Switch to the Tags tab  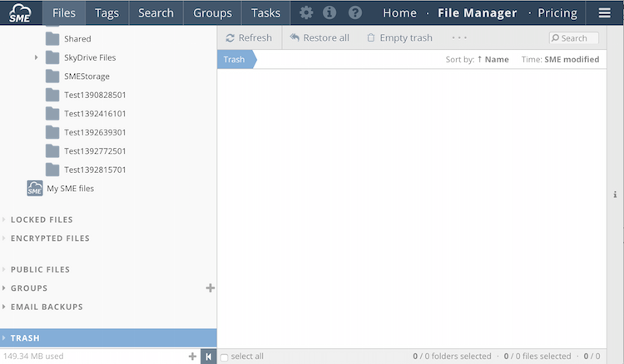coord(106,12)
